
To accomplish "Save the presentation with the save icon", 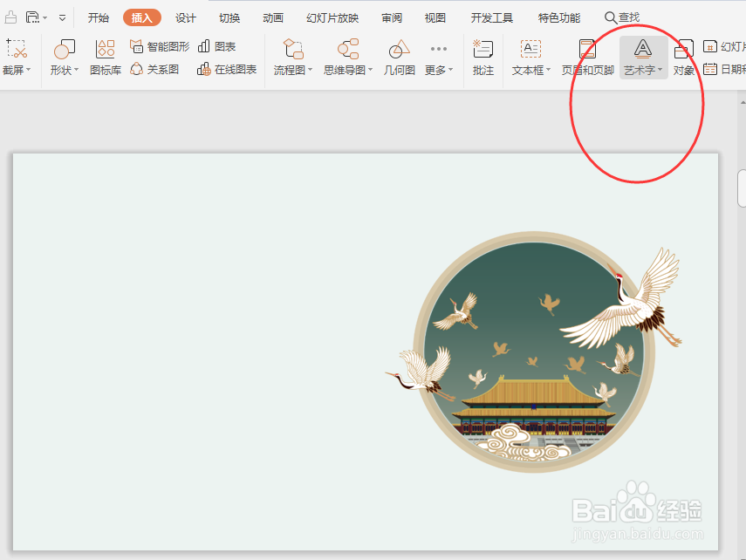I will click(31, 16).
